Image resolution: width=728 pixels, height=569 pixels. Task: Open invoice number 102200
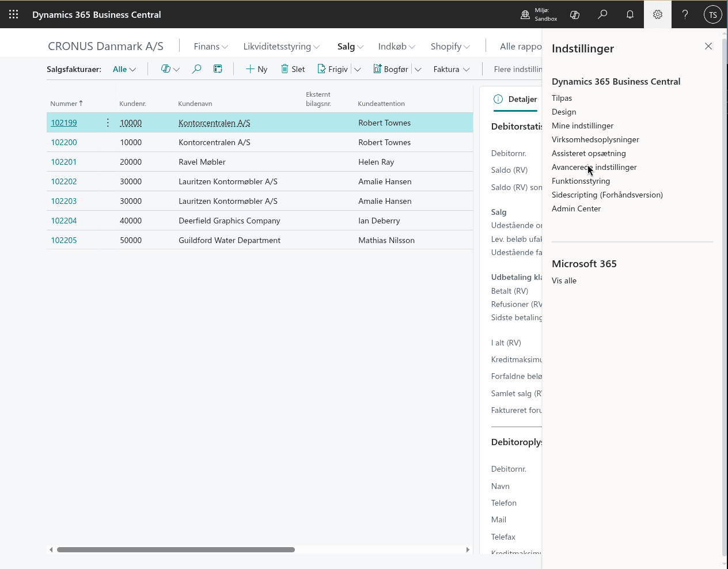tap(63, 142)
